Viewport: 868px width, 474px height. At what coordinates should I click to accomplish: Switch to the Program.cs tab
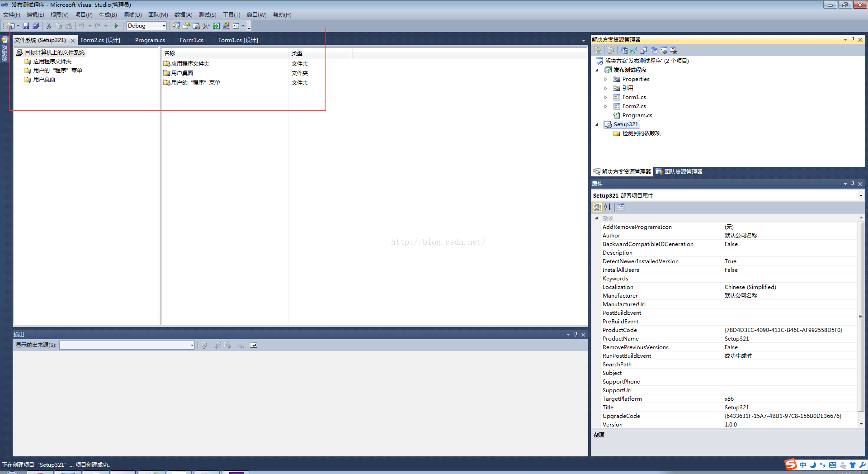[150, 40]
